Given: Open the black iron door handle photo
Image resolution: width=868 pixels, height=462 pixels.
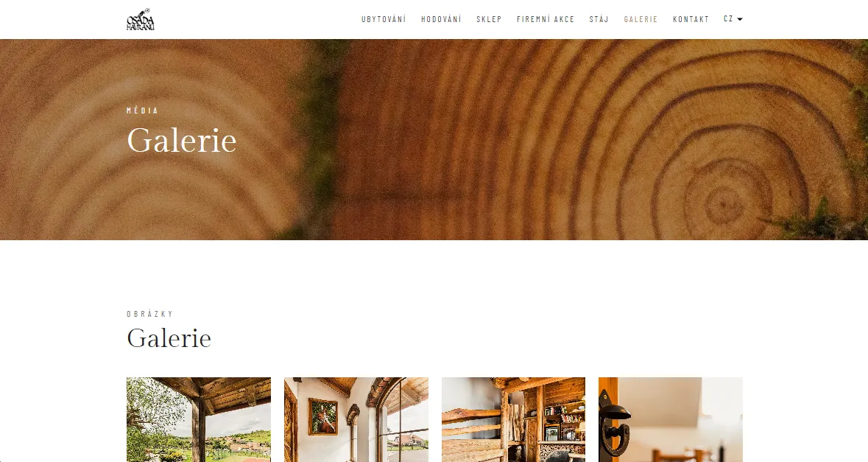Looking at the screenshot, I should tap(671, 419).
